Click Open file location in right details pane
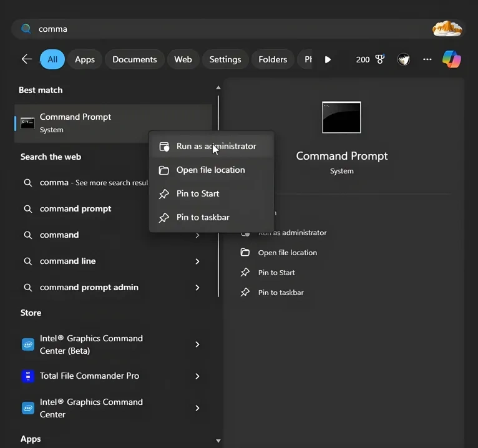Viewport: 478px width, 448px height. (287, 253)
